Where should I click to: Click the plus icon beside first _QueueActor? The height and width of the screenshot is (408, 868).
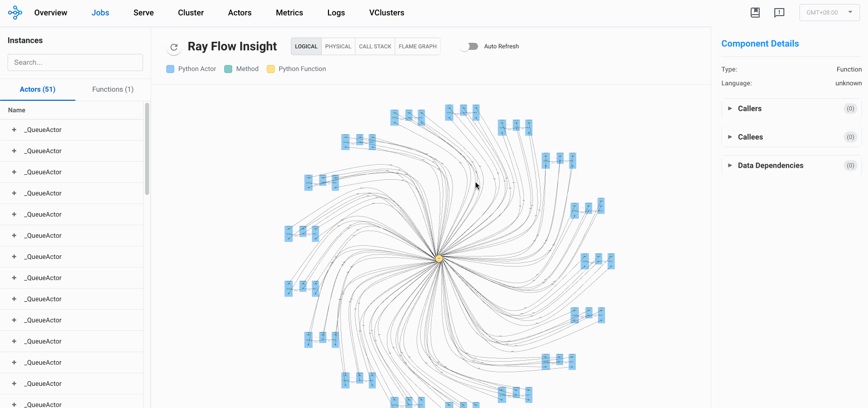[14, 130]
